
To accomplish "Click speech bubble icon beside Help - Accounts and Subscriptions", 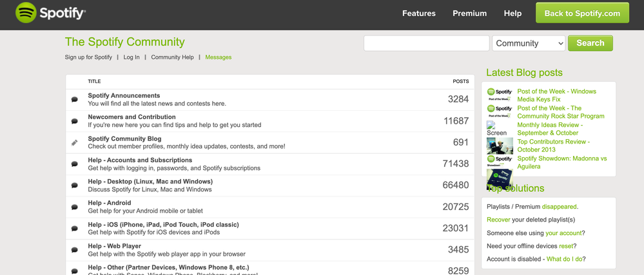I will [74, 164].
